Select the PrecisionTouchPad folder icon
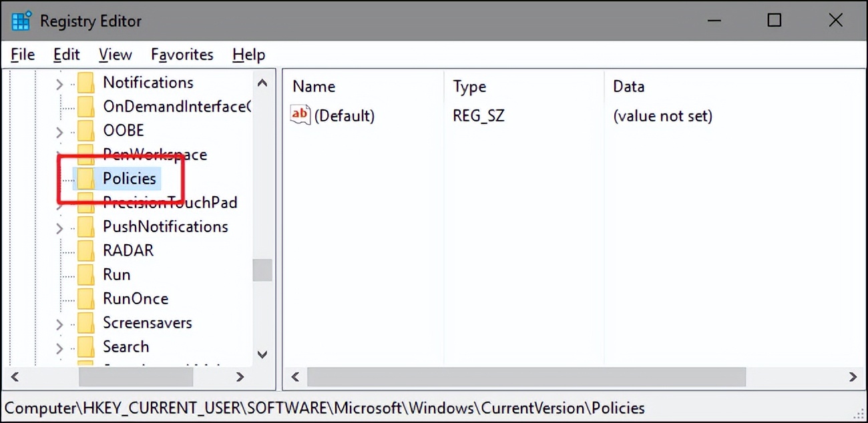This screenshot has width=868, height=423. click(85, 202)
